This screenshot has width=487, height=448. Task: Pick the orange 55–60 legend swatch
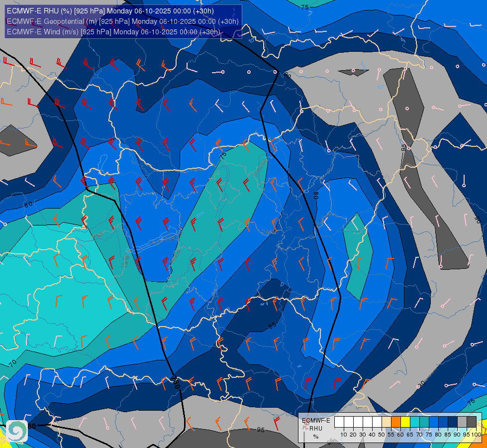point(396,422)
